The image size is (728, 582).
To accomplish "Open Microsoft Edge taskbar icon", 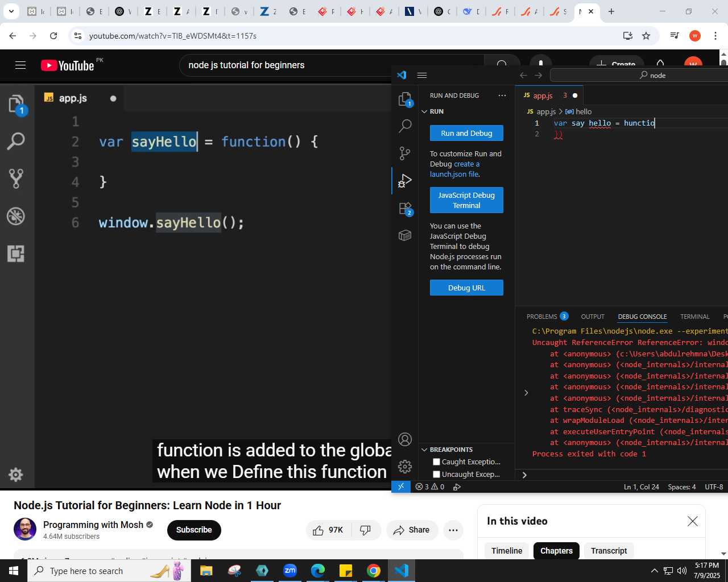I will [x=318, y=571].
